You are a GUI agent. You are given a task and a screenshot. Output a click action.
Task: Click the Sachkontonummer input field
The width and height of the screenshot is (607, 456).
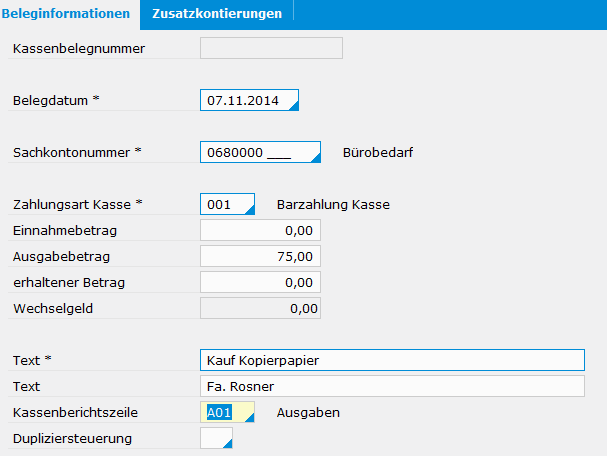(x=260, y=152)
